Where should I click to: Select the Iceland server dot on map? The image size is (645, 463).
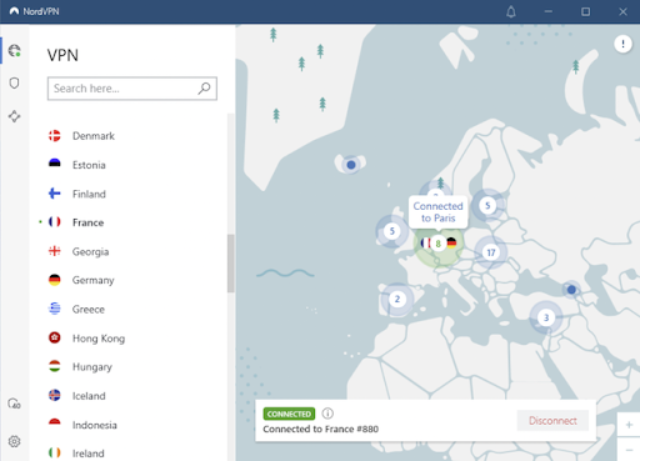(x=351, y=165)
